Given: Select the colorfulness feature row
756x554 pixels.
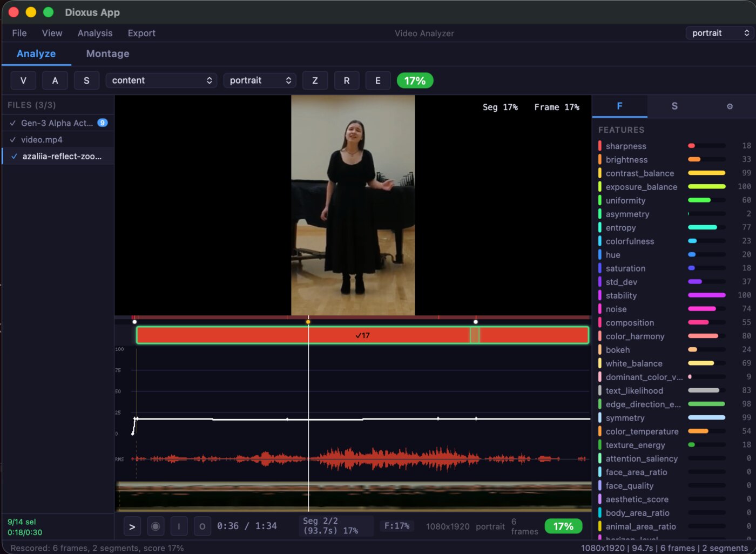Looking at the screenshot, I should pyautogui.click(x=674, y=241).
